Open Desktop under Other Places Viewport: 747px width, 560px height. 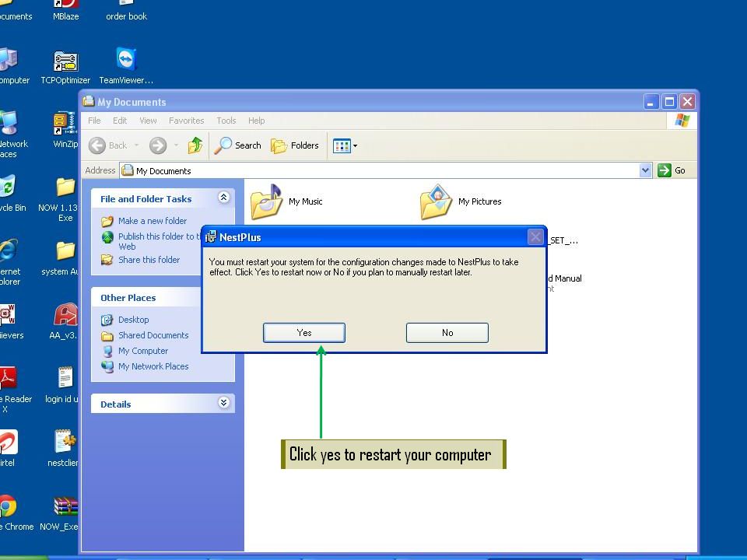pyautogui.click(x=133, y=320)
